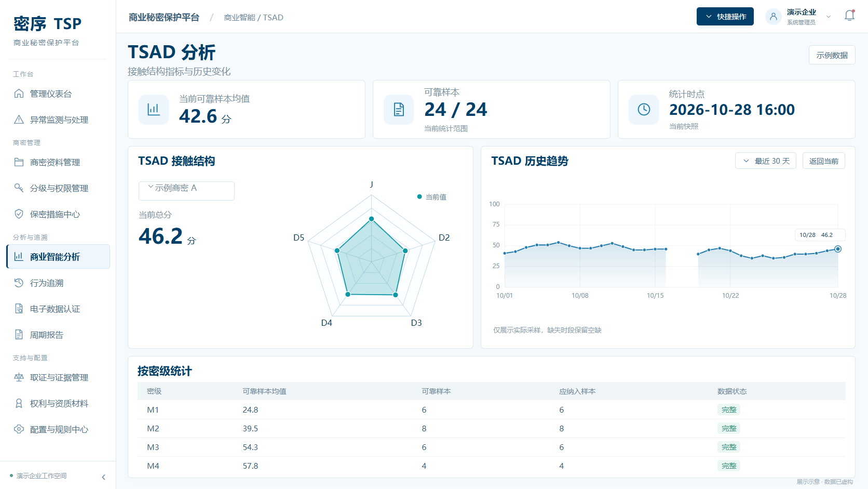The width and height of the screenshot is (868, 489).
Task: Select the 10/28 data point on trend chart
Action: tap(838, 249)
